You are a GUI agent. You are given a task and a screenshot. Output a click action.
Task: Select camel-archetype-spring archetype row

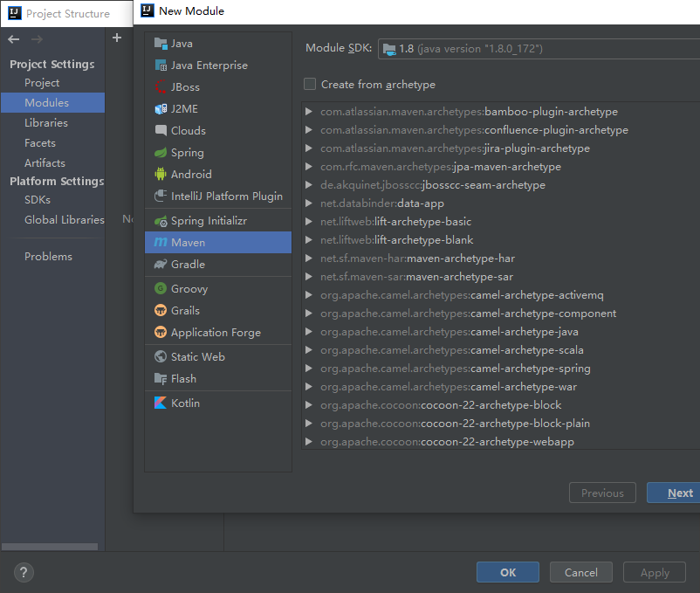point(501,368)
